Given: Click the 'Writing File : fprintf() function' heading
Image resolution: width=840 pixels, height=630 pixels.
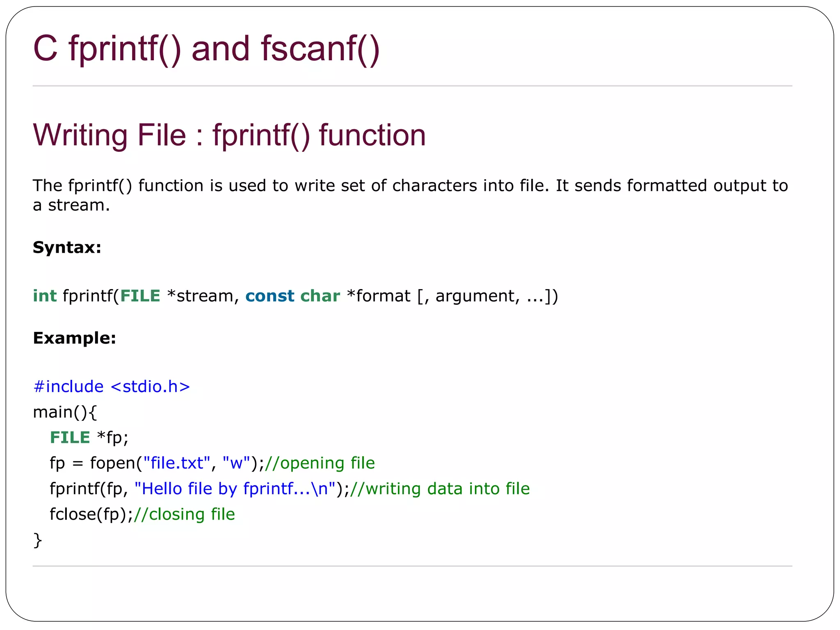Looking at the screenshot, I should point(229,135).
